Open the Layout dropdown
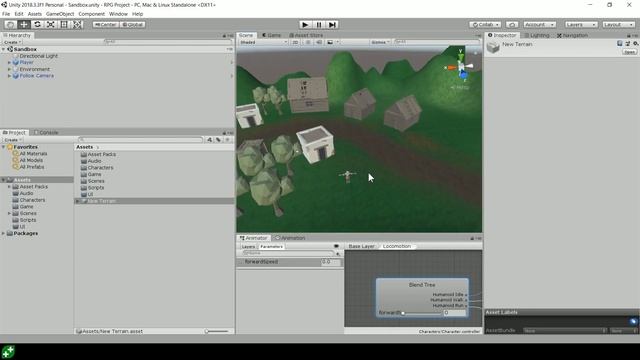640x360 pixels. click(618, 24)
